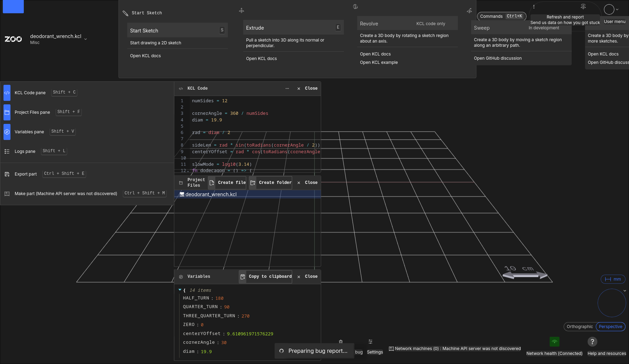This screenshot has width=629, height=364.
Task: Close the KCL Code pane
Action: click(308, 89)
